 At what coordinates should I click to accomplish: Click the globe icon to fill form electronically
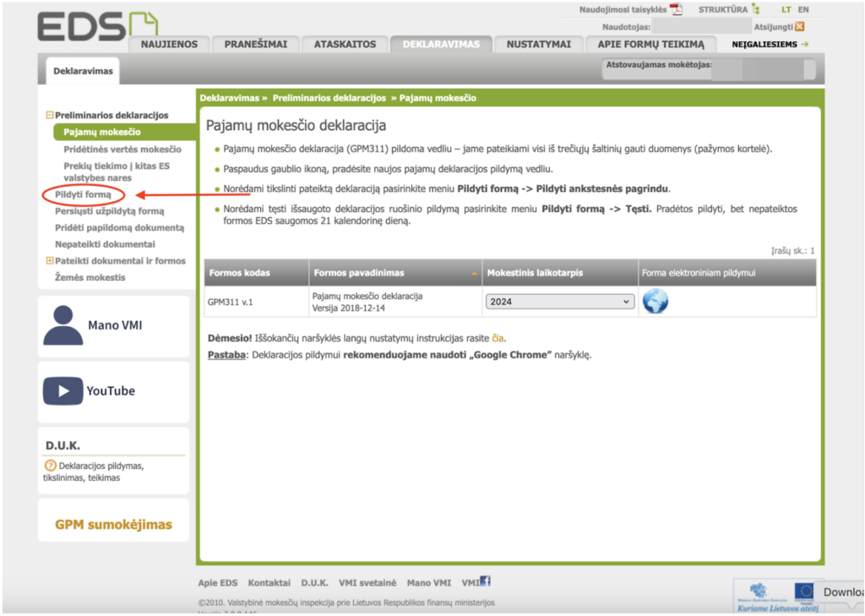click(x=656, y=301)
